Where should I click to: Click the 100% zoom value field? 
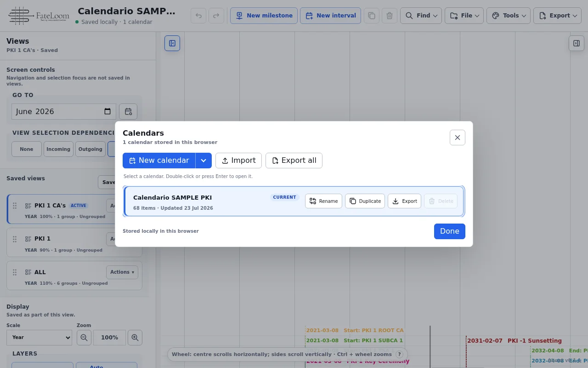tap(109, 337)
